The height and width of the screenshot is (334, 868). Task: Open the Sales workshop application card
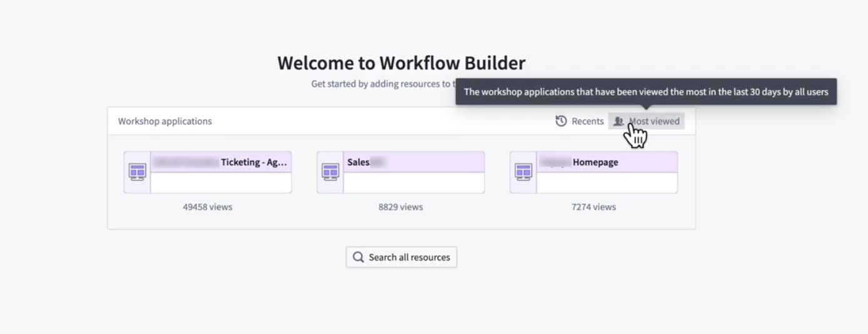(x=401, y=172)
